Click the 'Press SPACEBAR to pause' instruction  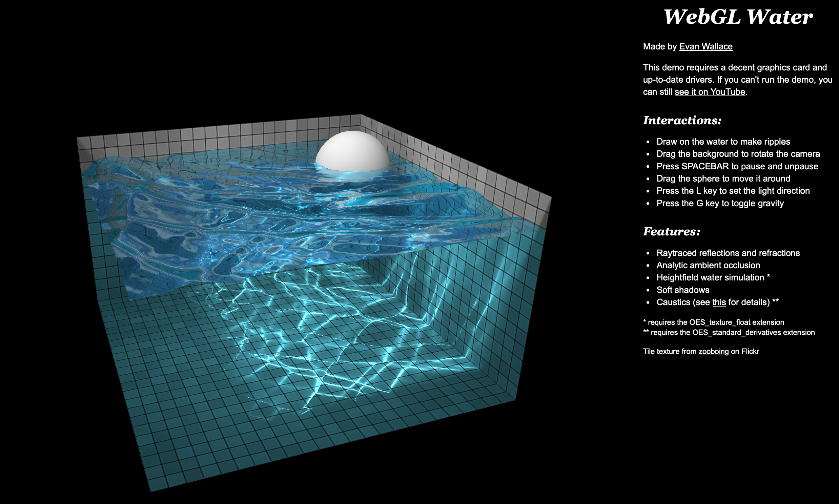[x=737, y=166]
